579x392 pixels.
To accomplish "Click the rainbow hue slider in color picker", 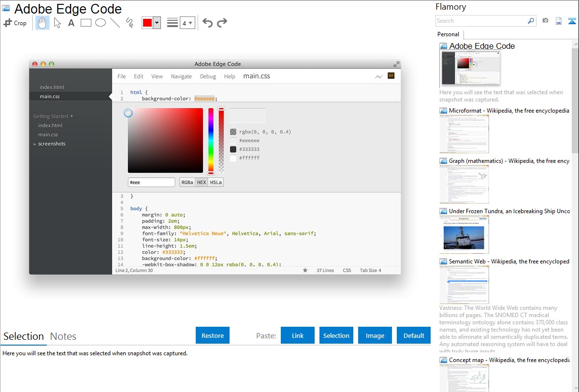I will tap(210, 141).
